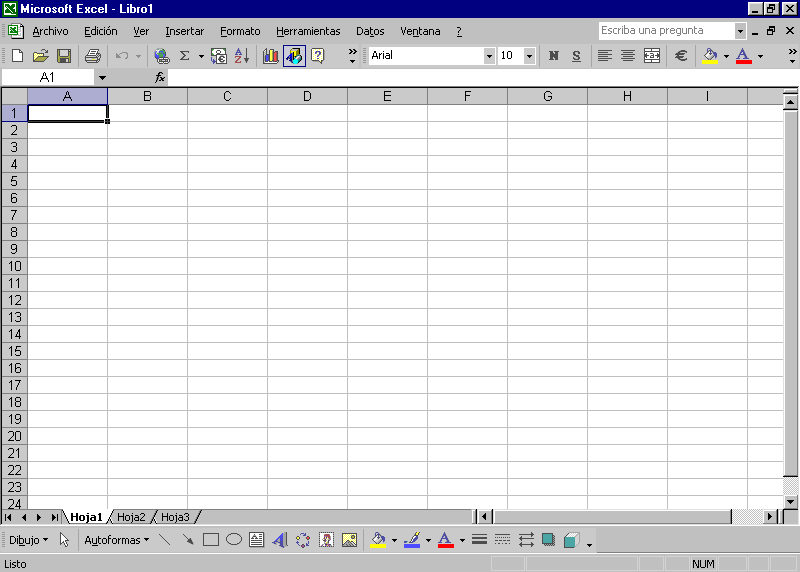Image resolution: width=800 pixels, height=572 pixels.
Task: Center text in the cell
Action: click(x=628, y=56)
